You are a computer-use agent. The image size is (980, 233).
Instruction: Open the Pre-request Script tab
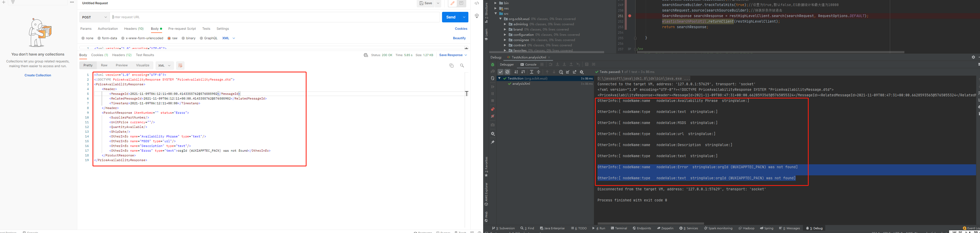tap(182, 28)
